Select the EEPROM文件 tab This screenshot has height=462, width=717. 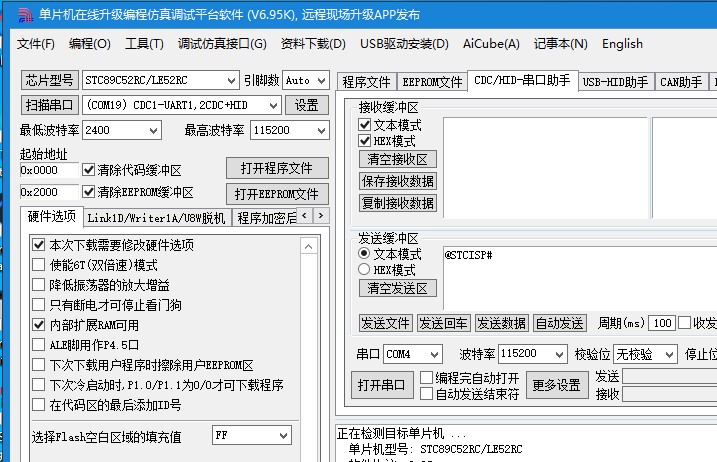point(432,82)
